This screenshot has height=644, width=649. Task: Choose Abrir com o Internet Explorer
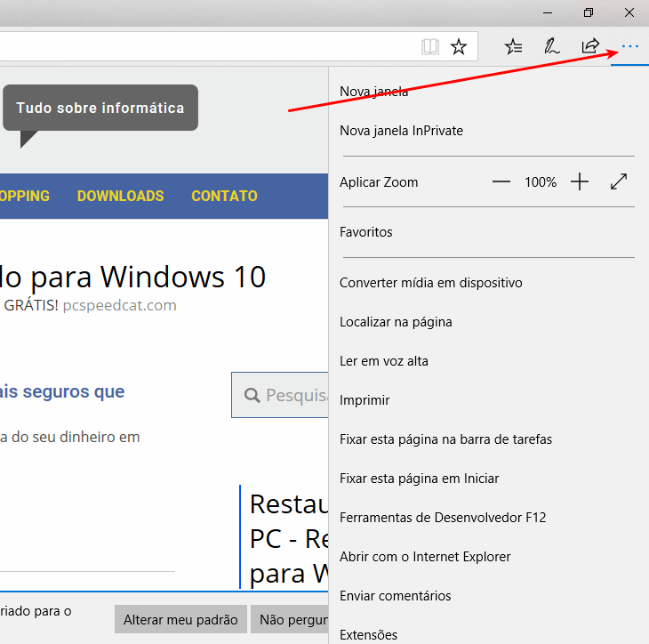(425, 557)
